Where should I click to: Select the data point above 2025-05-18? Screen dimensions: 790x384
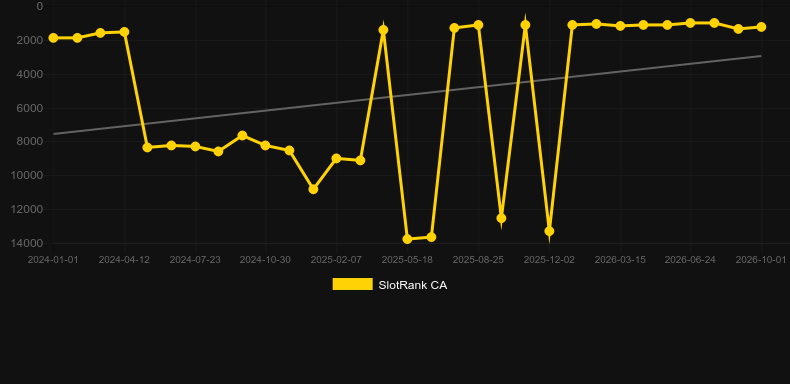pyautogui.click(x=407, y=239)
